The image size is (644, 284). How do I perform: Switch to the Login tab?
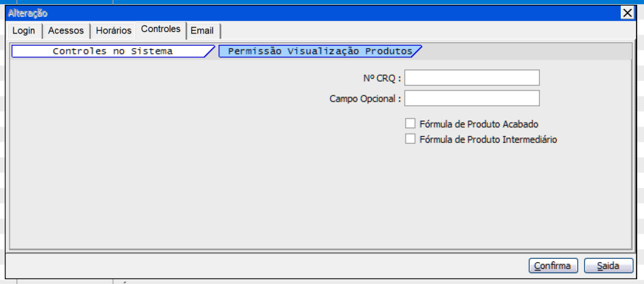24,31
